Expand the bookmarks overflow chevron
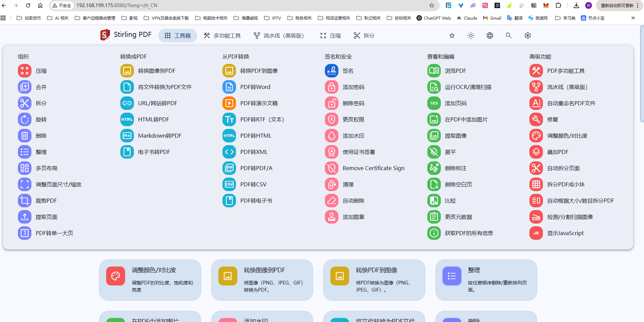Screen dimensions: 644x322 (633, 18)
